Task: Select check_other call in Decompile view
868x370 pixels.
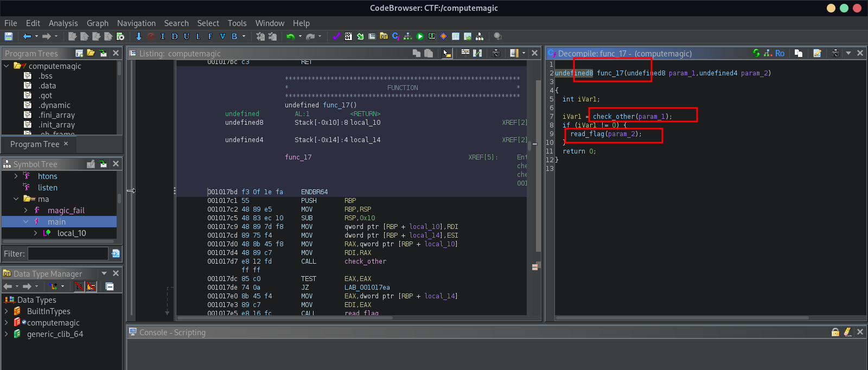Action: pos(613,117)
